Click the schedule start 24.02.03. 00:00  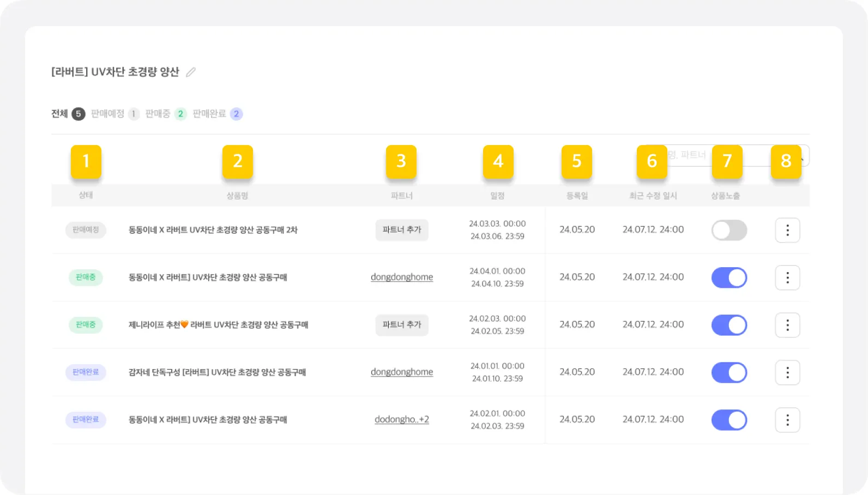pos(497,318)
